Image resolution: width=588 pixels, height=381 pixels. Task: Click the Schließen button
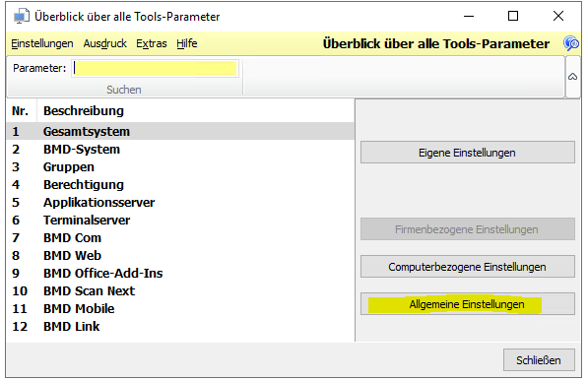click(539, 360)
